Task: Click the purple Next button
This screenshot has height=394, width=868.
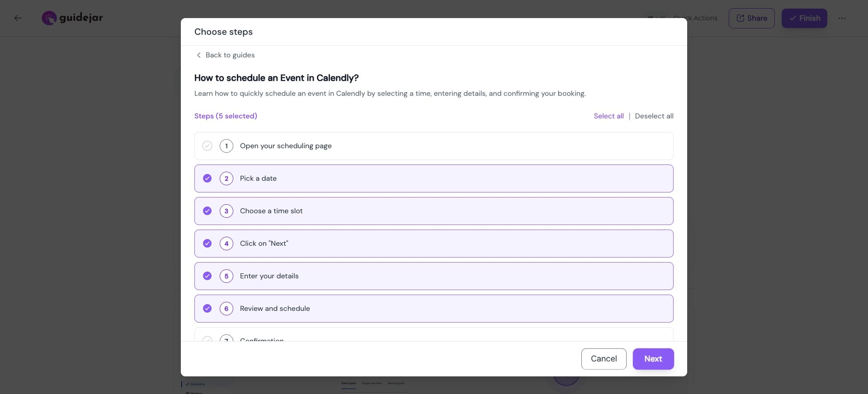Action: 653,359
